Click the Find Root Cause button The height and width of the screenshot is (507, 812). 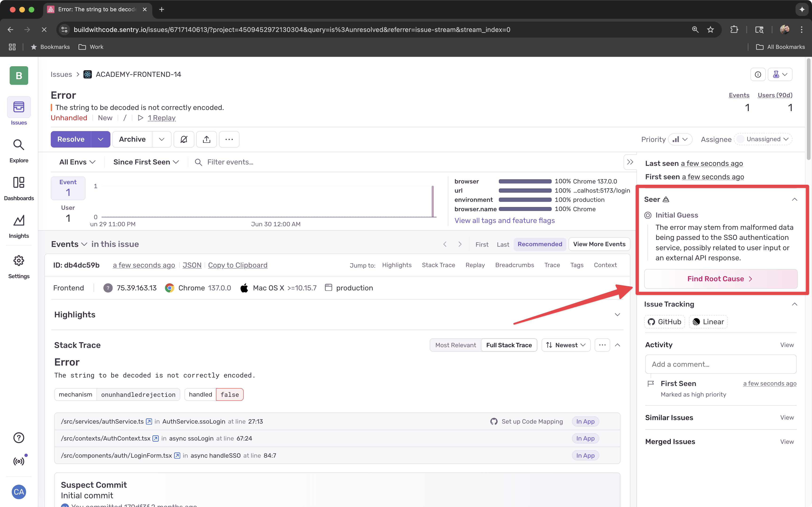pyautogui.click(x=720, y=279)
